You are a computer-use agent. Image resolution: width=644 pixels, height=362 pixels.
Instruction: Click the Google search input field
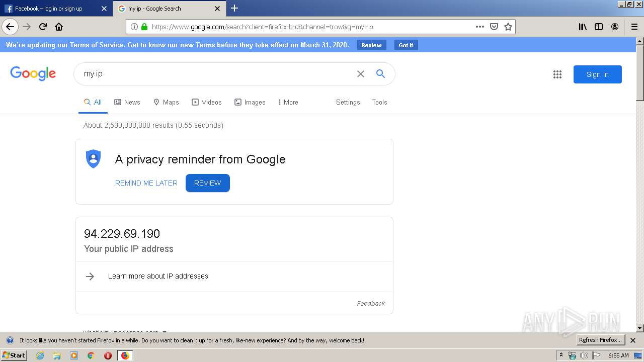click(x=216, y=74)
